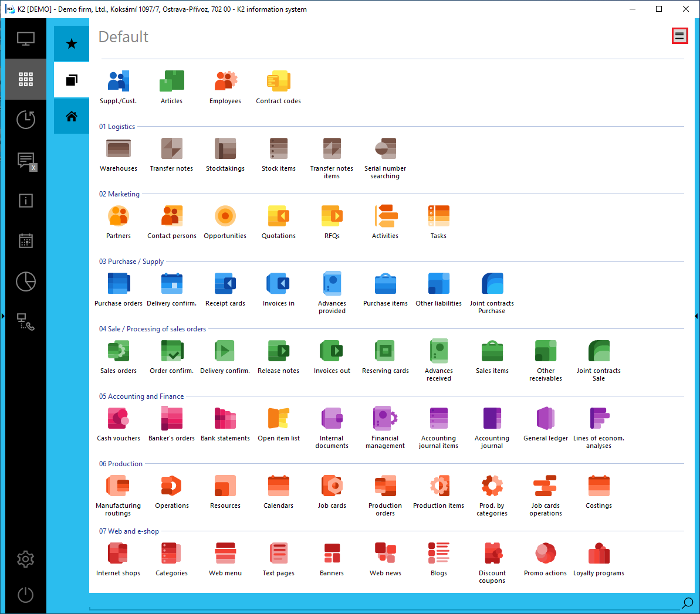The image size is (700, 614).
Task: Click the bottom search input field
Action: point(384,603)
